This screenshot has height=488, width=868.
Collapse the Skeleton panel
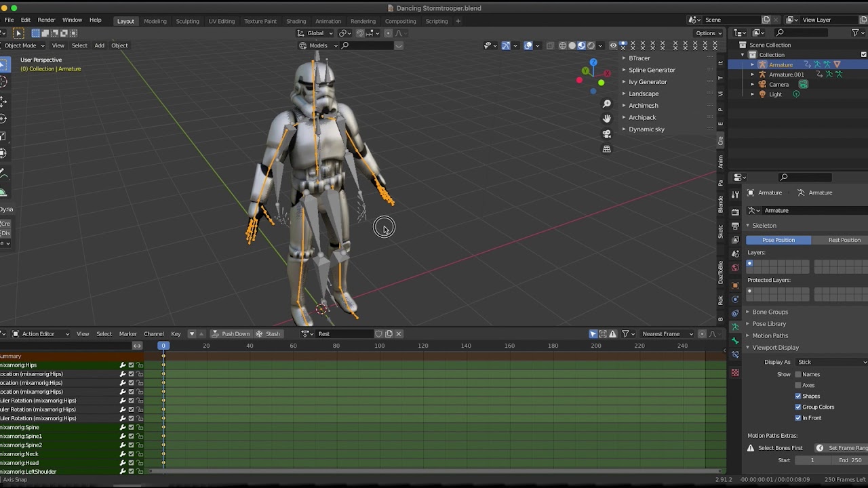click(x=764, y=225)
